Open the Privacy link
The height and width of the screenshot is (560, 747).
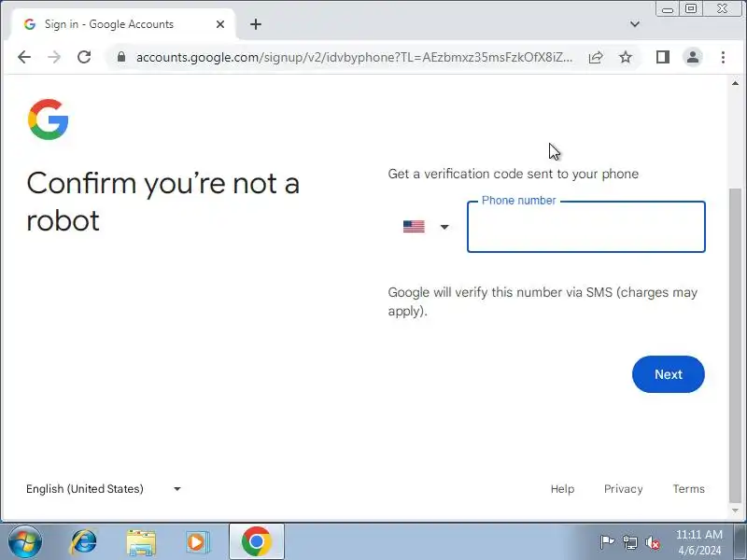tap(623, 489)
